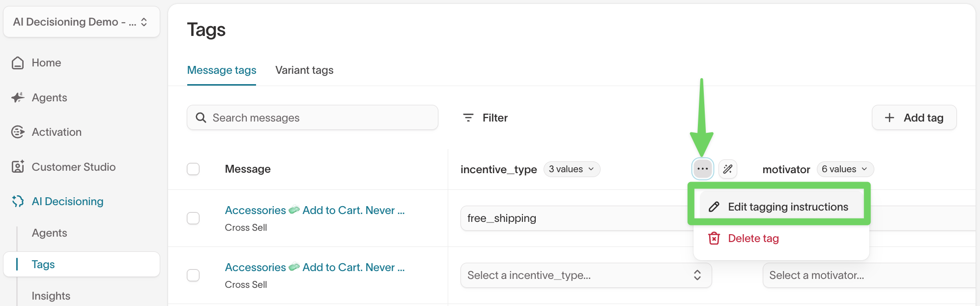Screen dimensions: 980x306
Task: Click the Add tag button
Action: pos(914,118)
